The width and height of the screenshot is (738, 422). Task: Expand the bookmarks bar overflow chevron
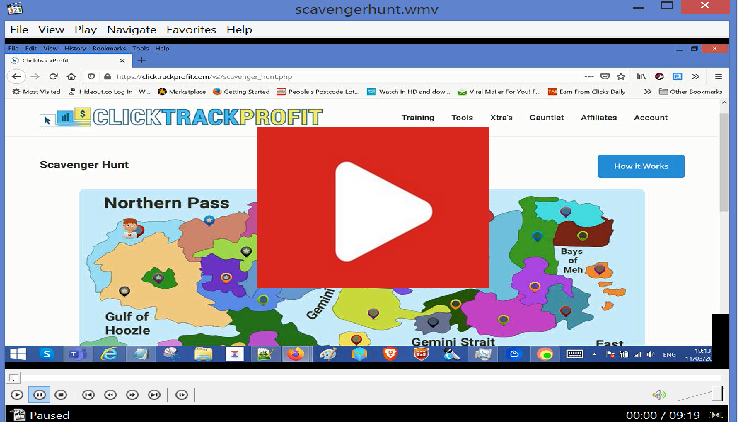point(648,91)
